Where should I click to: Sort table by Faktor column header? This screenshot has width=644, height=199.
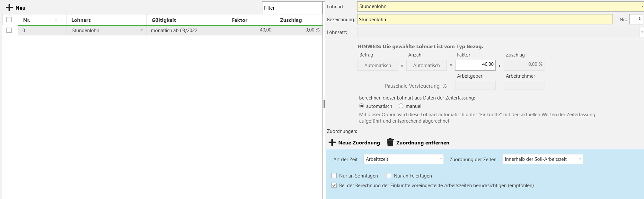pos(240,20)
